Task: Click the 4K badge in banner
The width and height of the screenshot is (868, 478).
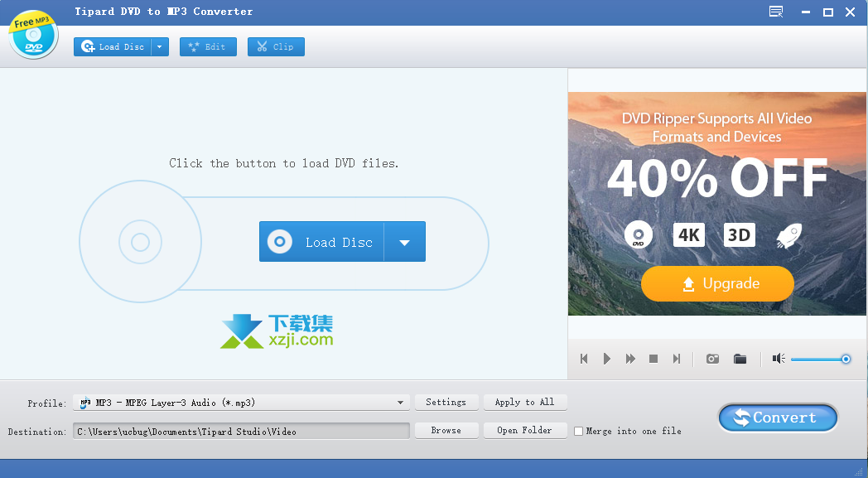Action: 688,234
